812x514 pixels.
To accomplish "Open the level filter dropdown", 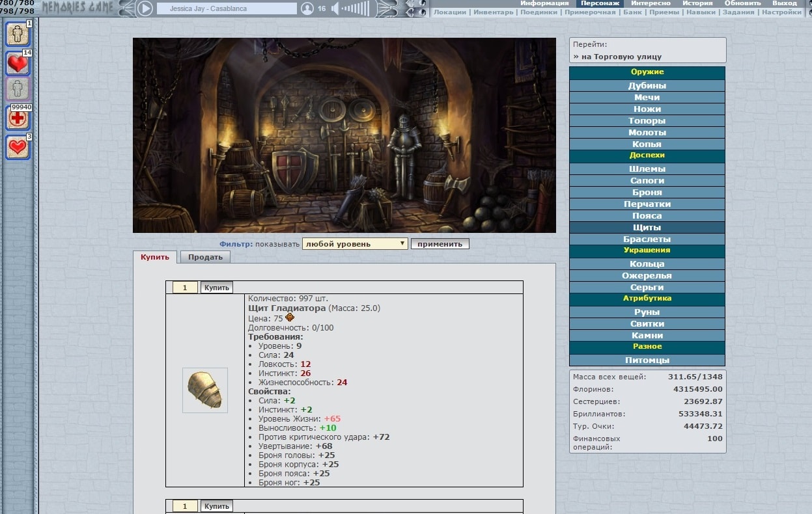I will (355, 244).
